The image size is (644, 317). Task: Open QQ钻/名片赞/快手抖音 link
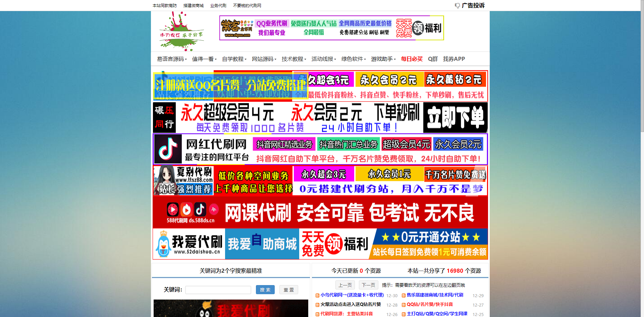click(x=430, y=305)
